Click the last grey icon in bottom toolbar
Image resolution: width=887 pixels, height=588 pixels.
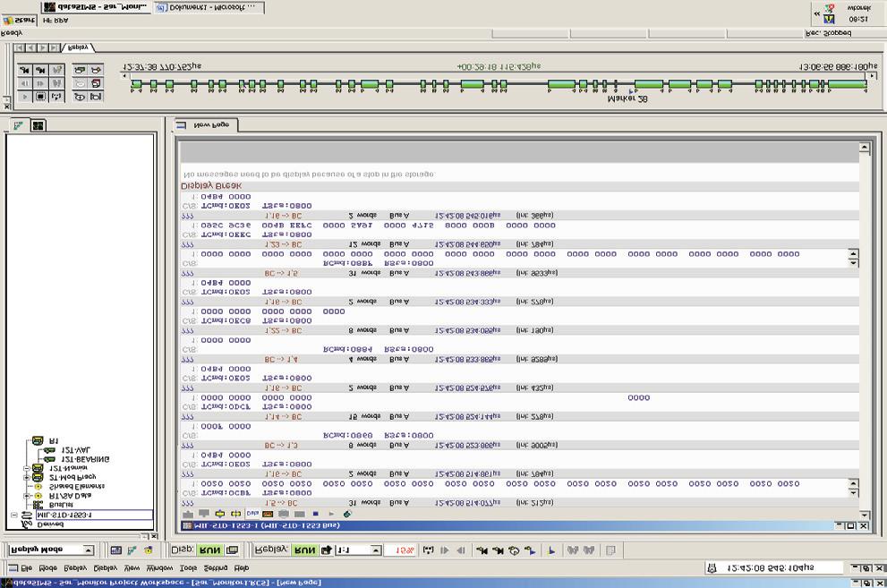(610, 550)
